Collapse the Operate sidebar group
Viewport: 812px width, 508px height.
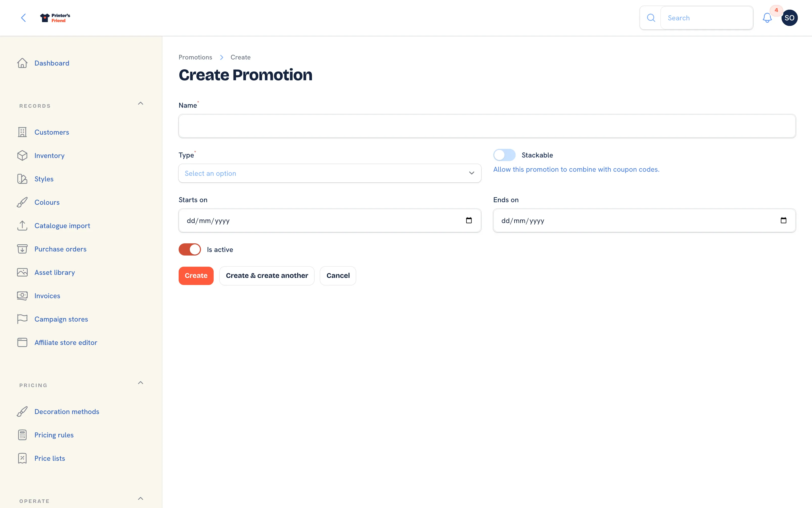[x=141, y=499]
